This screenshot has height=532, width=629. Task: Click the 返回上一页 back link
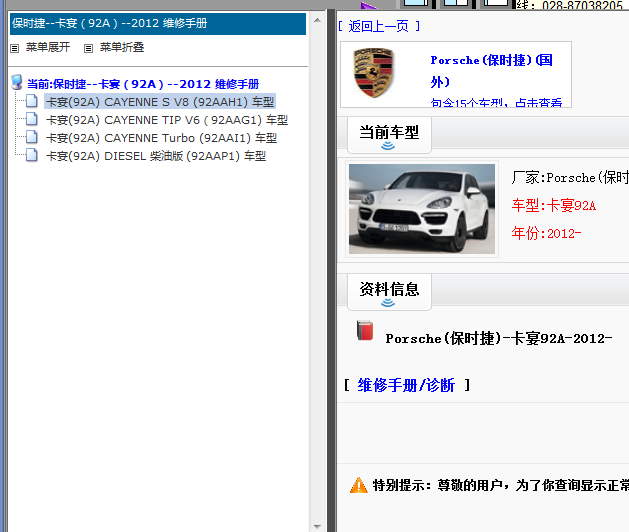coord(379,26)
